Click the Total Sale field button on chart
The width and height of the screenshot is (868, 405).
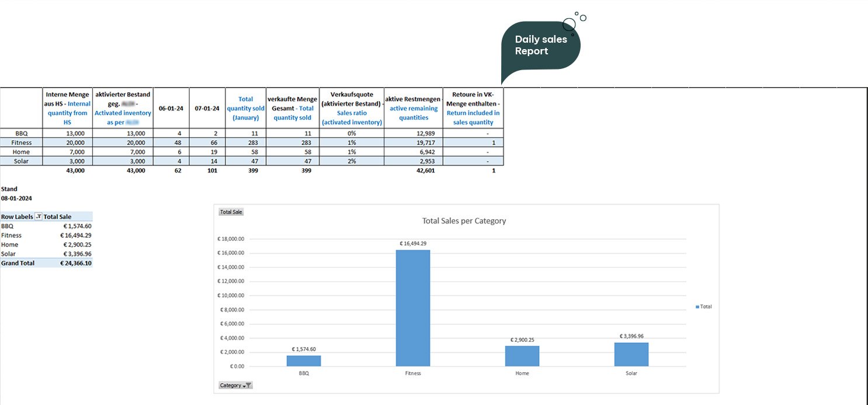(x=231, y=212)
